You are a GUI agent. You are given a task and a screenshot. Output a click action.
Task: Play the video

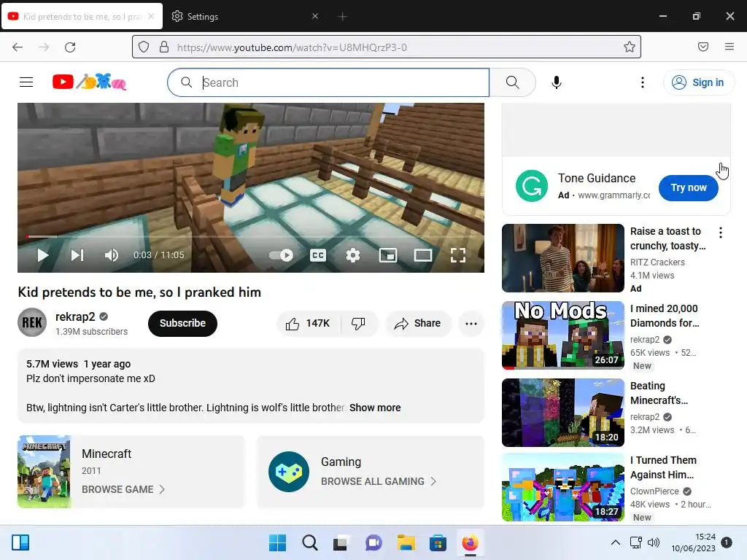click(42, 255)
